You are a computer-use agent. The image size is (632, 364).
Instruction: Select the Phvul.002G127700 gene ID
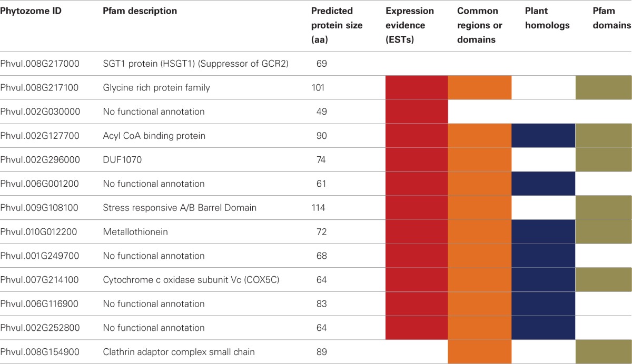40,136
